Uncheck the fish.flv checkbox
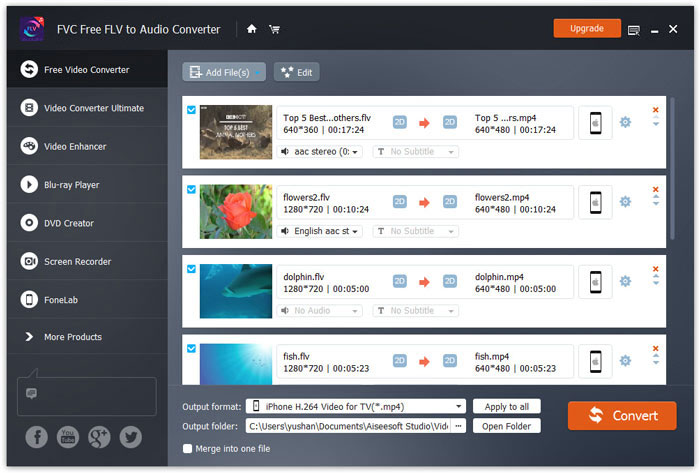This screenshot has width=700, height=473. click(191, 349)
